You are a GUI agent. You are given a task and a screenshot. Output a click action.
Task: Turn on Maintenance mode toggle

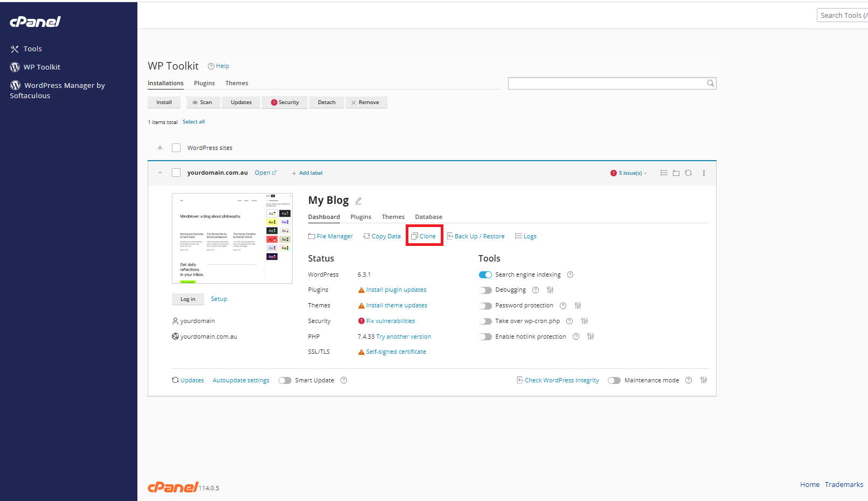pyautogui.click(x=614, y=380)
